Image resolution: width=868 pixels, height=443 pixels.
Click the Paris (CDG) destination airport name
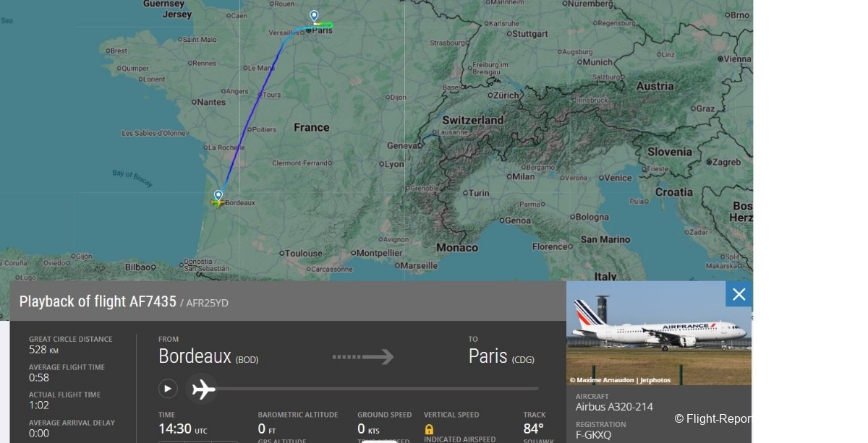(x=501, y=357)
